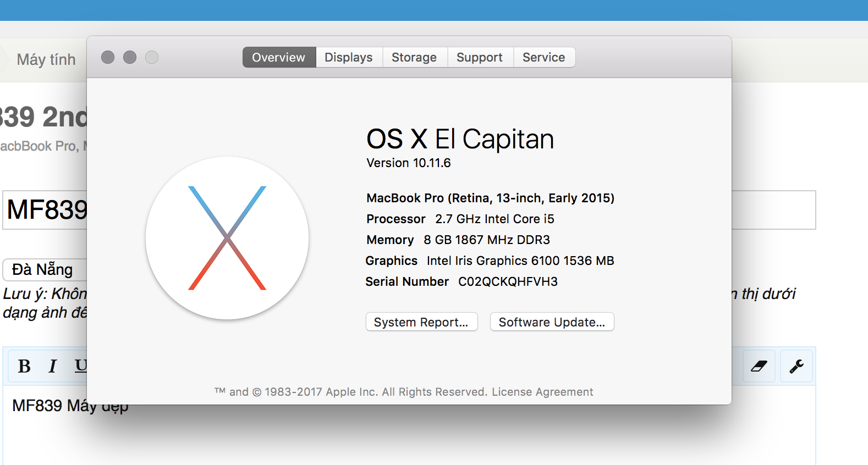Open the Storage tab
This screenshot has height=465, width=868.
(x=414, y=57)
